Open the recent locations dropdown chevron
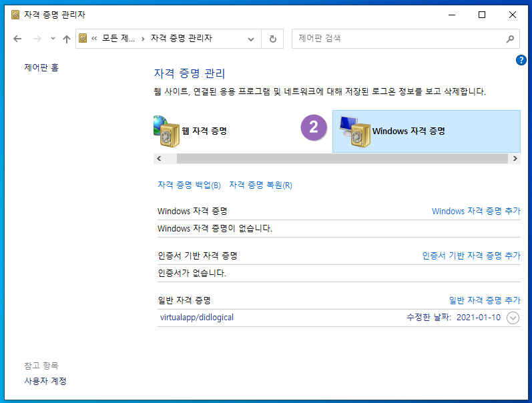Screen dimensions: 532x403 click(x=53, y=38)
